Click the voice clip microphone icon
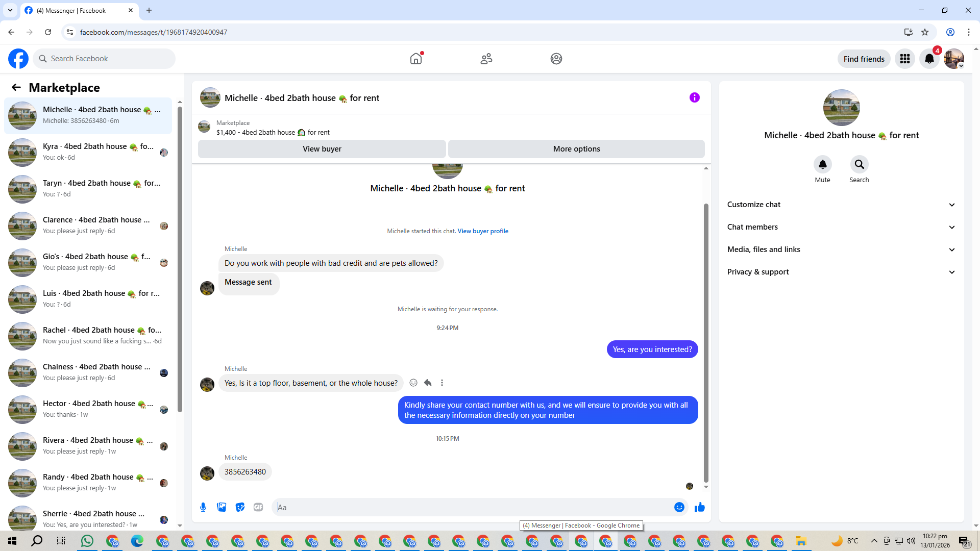Image resolution: width=980 pixels, height=551 pixels. (x=203, y=507)
